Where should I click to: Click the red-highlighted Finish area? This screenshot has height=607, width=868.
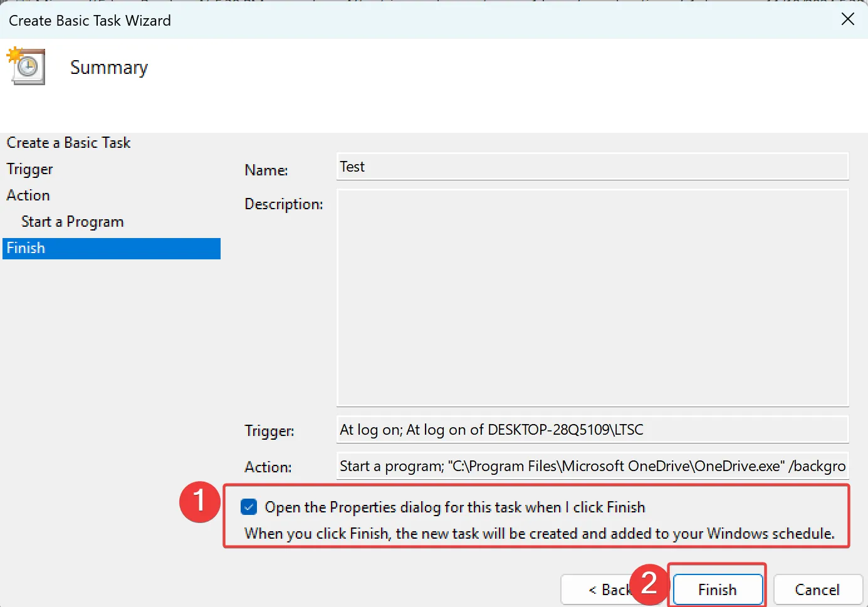[x=716, y=589]
